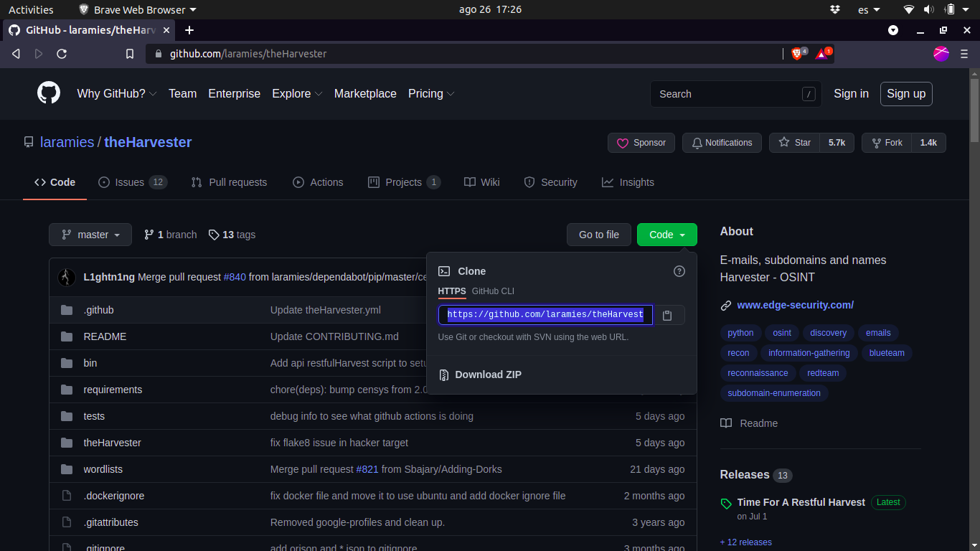Click the L1ghtn1ng commit author avatar
This screenshot has width=980, height=551.
[x=67, y=277]
